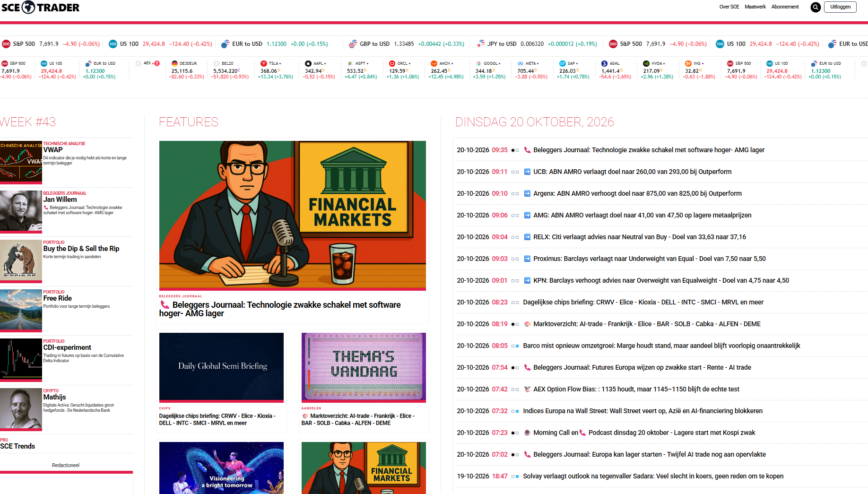Select the Redactioneel tab
The width and height of the screenshot is (868, 494).
pyautogui.click(x=66, y=465)
